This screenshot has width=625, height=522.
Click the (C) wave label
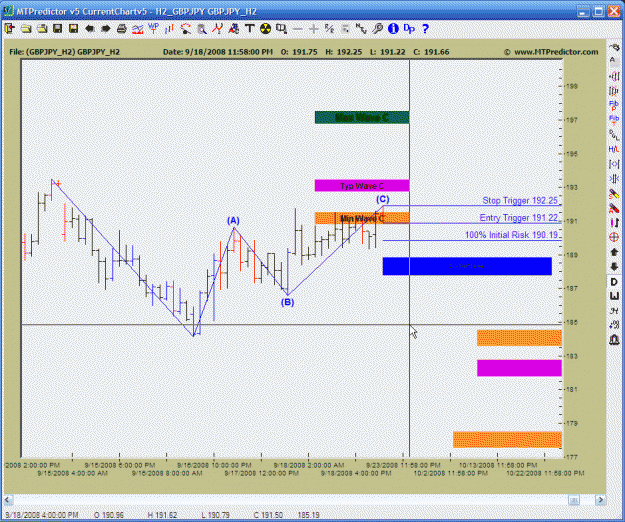383,199
